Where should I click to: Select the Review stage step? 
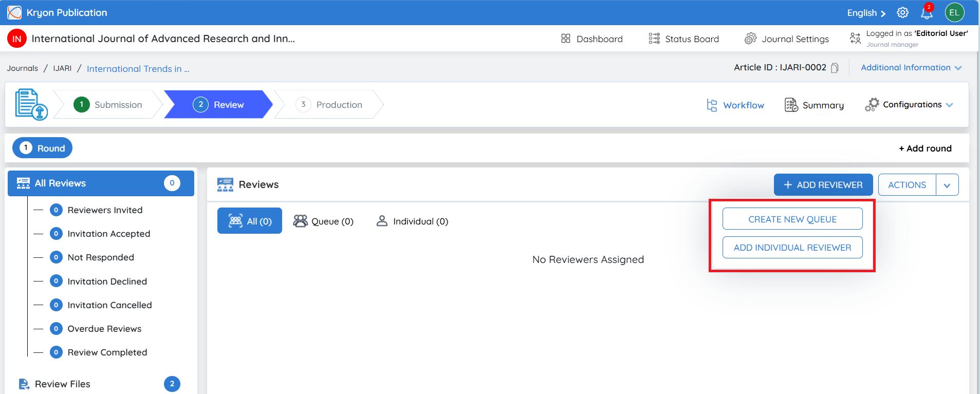pyautogui.click(x=218, y=105)
